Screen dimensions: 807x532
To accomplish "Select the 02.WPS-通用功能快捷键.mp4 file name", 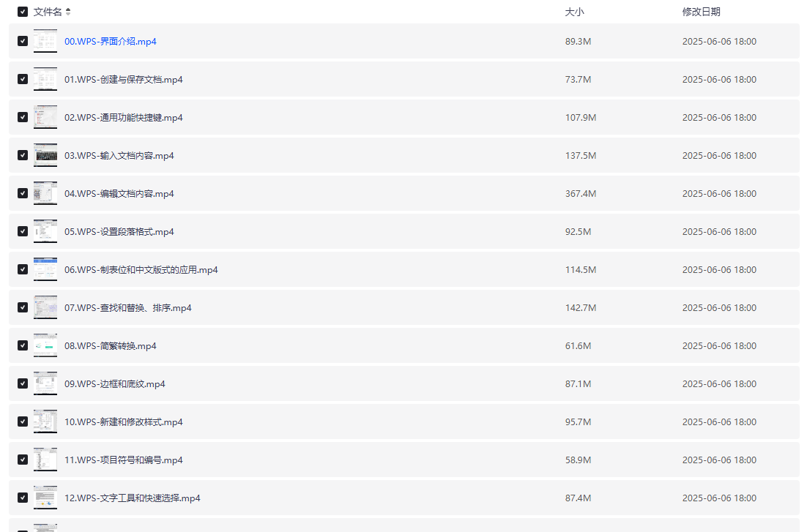I will [x=123, y=118].
